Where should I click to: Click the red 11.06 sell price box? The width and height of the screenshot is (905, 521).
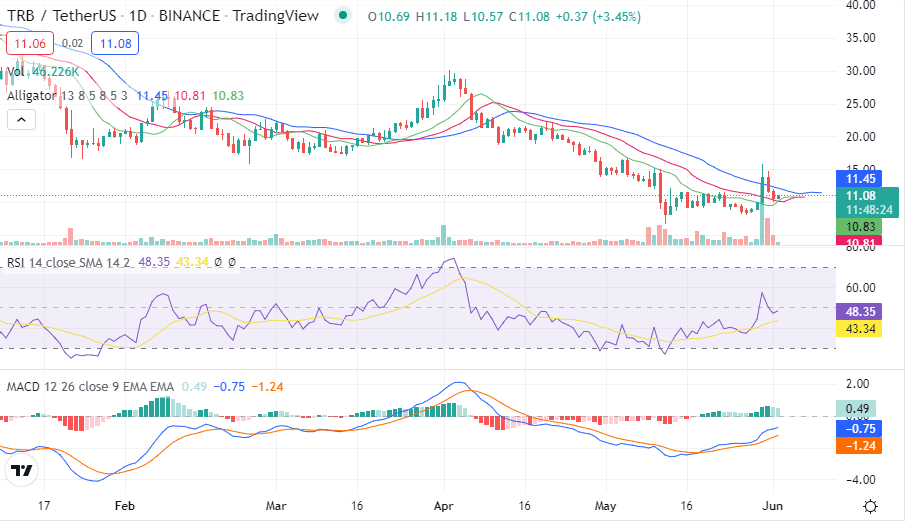coord(29,44)
